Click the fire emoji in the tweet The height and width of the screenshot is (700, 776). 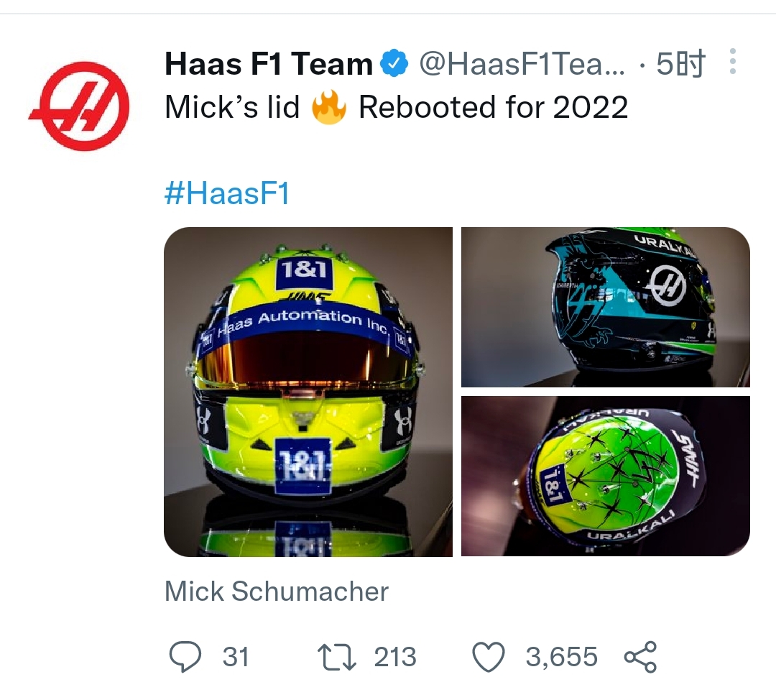tap(328, 108)
